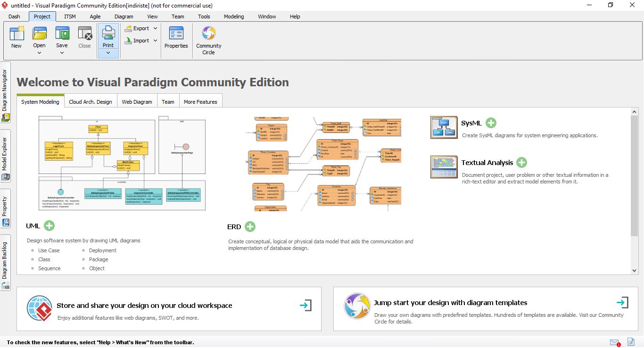The width and height of the screenshot is (644, 348).
Task: Click 'Jump start your design' card title
Action: coord(451,303)
